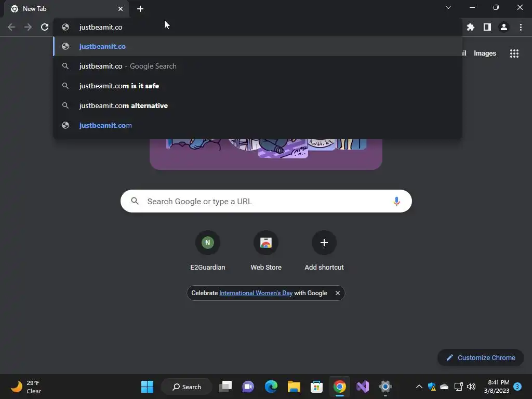Screen dimensions: 532x399
Task: Open the Extensions puzzle icon
Action: pos(471,27)
